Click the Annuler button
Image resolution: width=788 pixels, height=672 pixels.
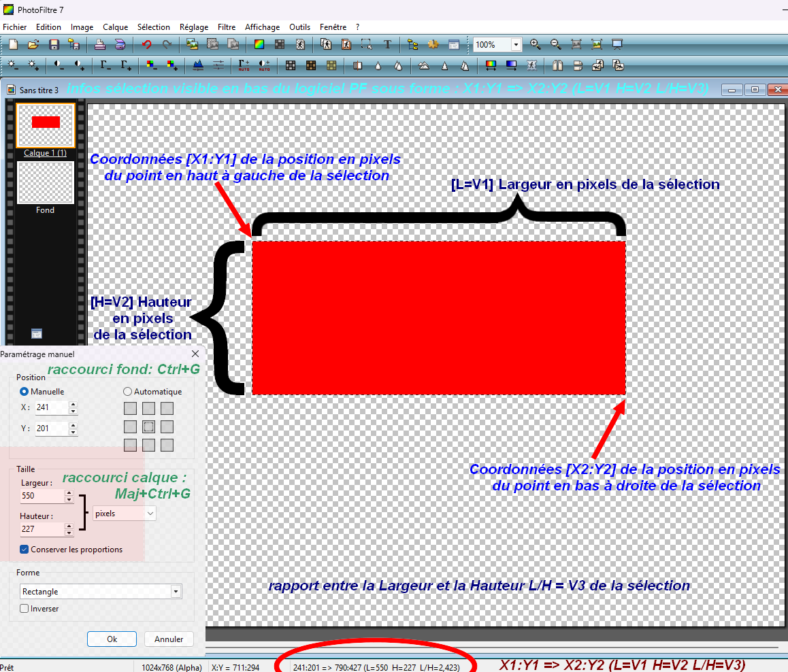coord(169,639)
